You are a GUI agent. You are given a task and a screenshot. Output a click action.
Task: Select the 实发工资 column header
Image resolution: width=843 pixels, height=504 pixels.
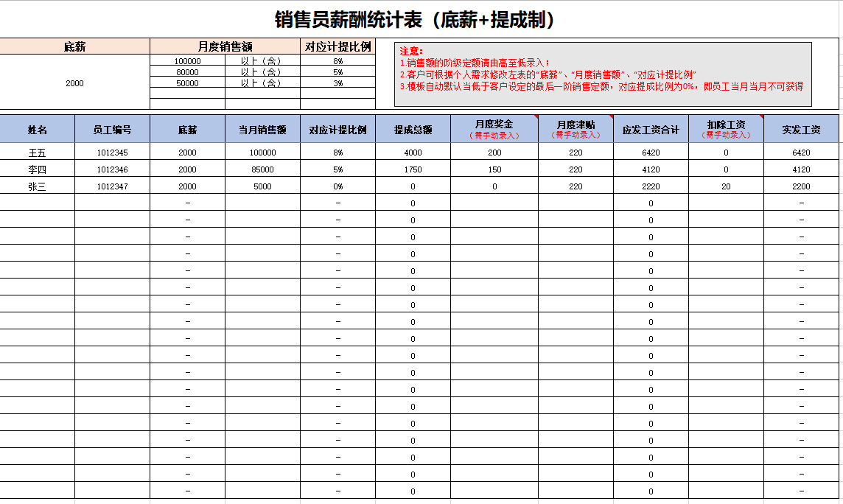click(x=801, y=130)
